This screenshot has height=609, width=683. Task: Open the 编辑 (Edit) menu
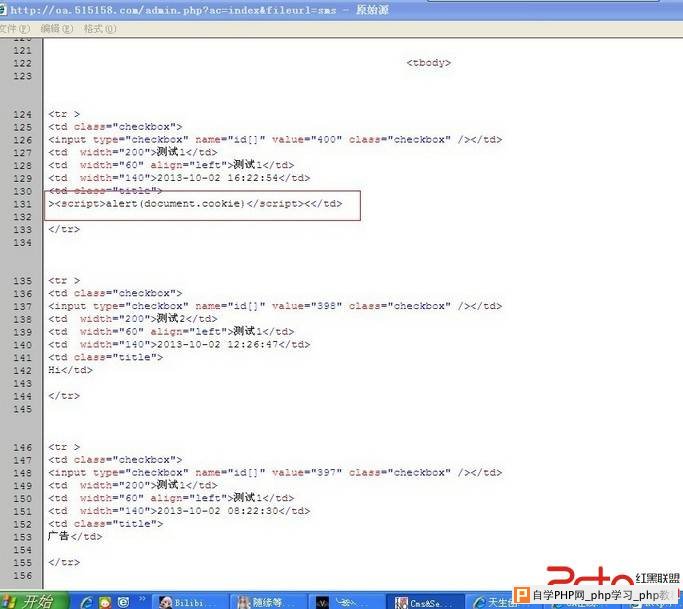click(57, 29)
